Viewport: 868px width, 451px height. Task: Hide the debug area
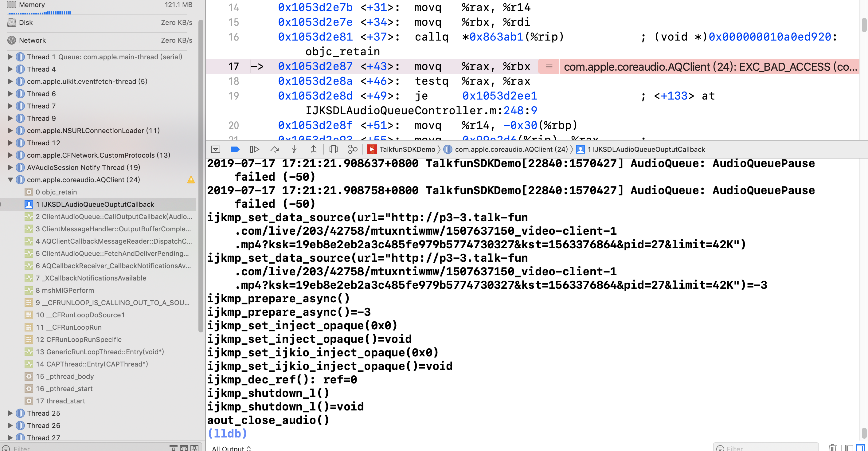(216, 149)
